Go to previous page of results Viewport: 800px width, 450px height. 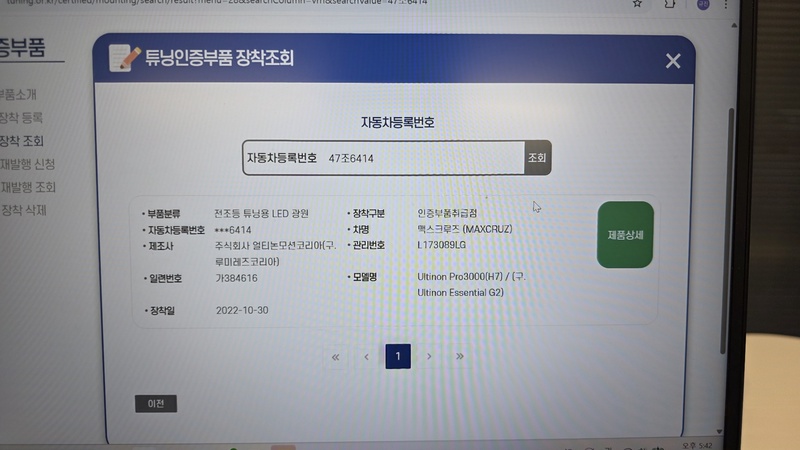[367, 357]
